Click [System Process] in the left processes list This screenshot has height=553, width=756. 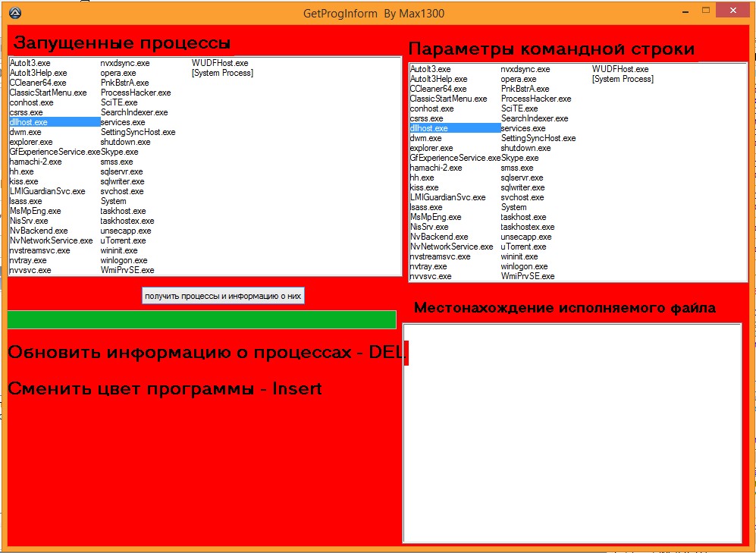[222, 73]
